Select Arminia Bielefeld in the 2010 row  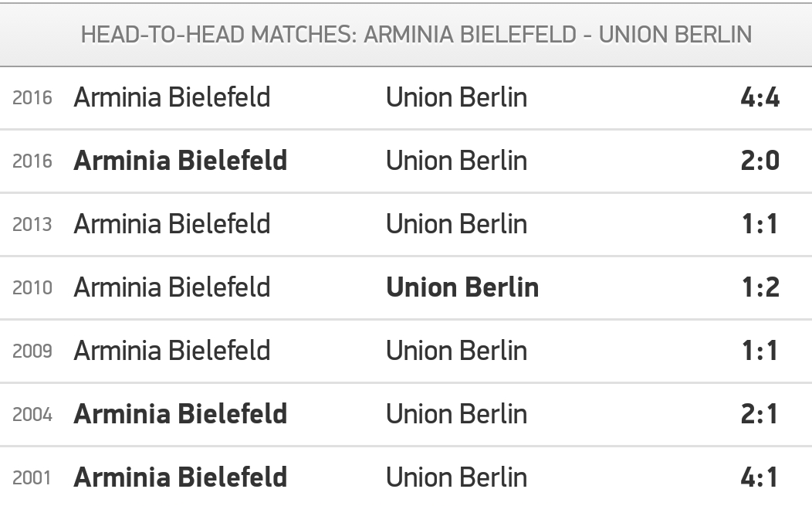172,287
